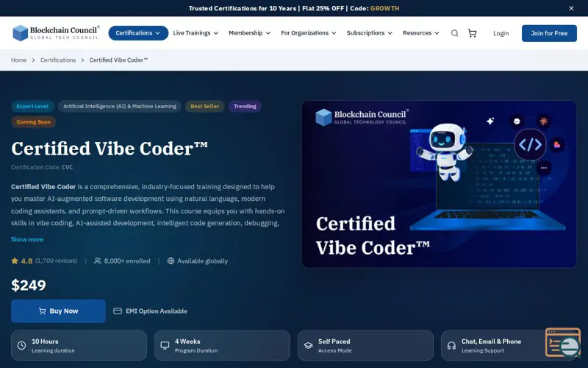This screenshot has width=588, height=368.
Task: Click the globe icon beside Available globally
Action: pos(171,261)
